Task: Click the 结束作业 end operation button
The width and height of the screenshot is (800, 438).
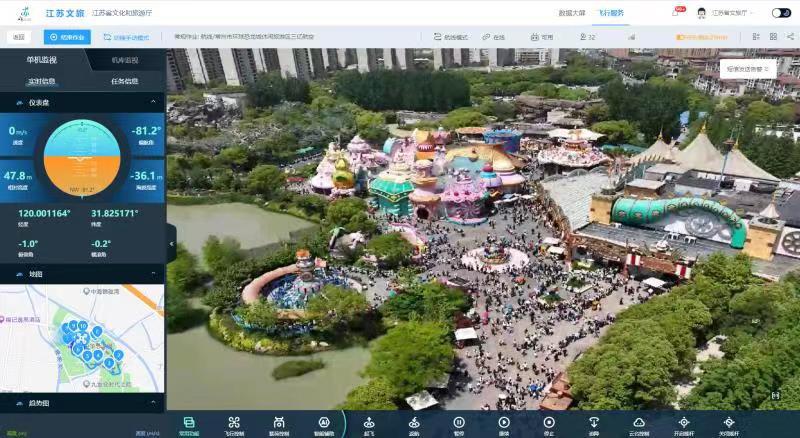Action: 67,37
